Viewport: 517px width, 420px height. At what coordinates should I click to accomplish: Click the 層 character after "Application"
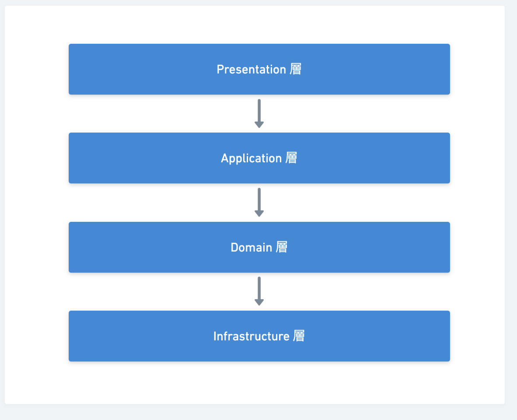[291, 158]
